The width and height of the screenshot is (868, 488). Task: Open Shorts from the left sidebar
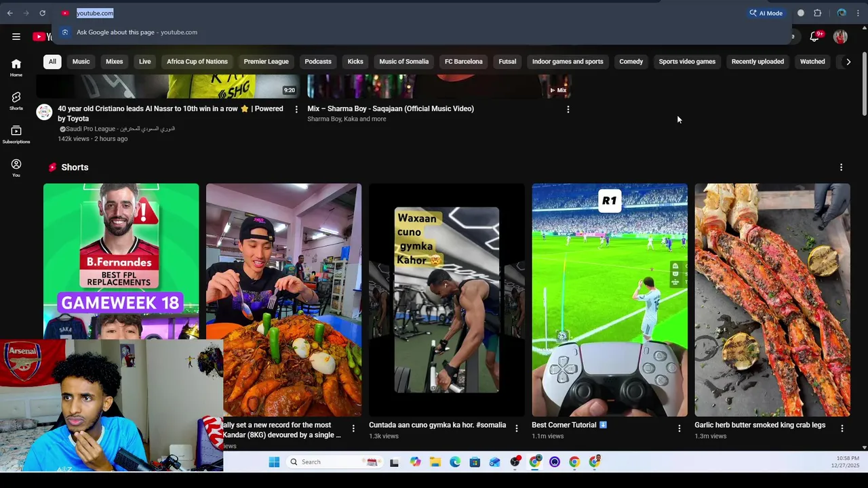16,101
